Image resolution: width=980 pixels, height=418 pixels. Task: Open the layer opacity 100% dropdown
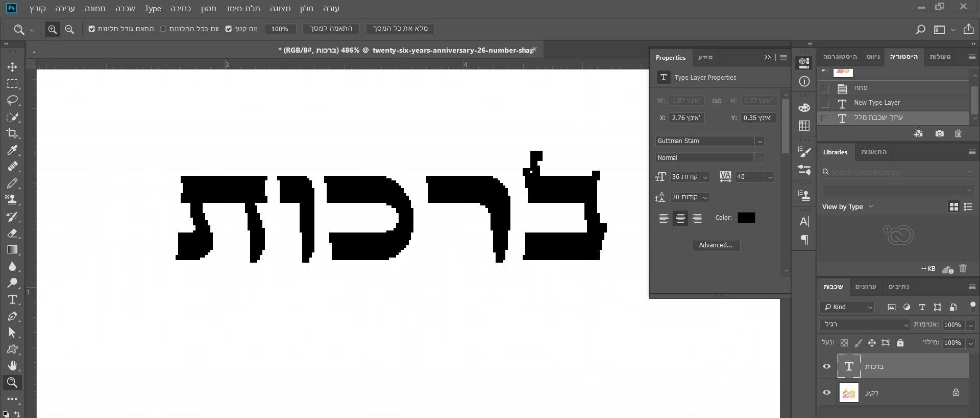click(x=971, y=325)
